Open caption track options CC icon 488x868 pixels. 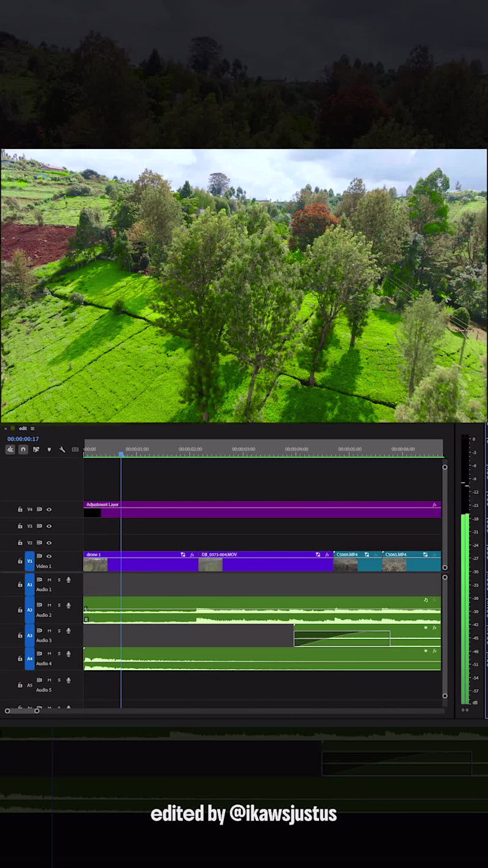[76, 449]
